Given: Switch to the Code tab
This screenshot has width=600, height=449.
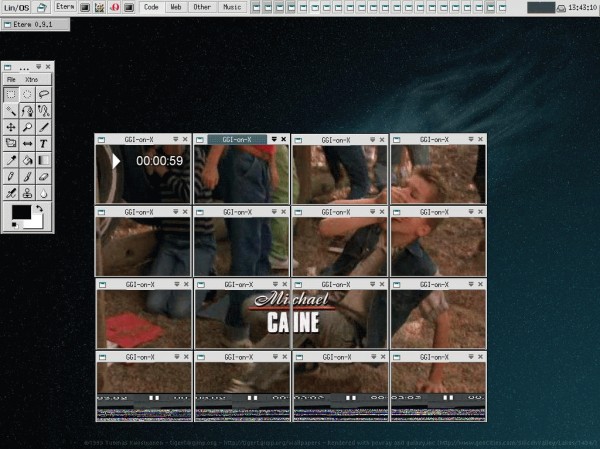Looking at the screenshot, I should coord(151,7).
